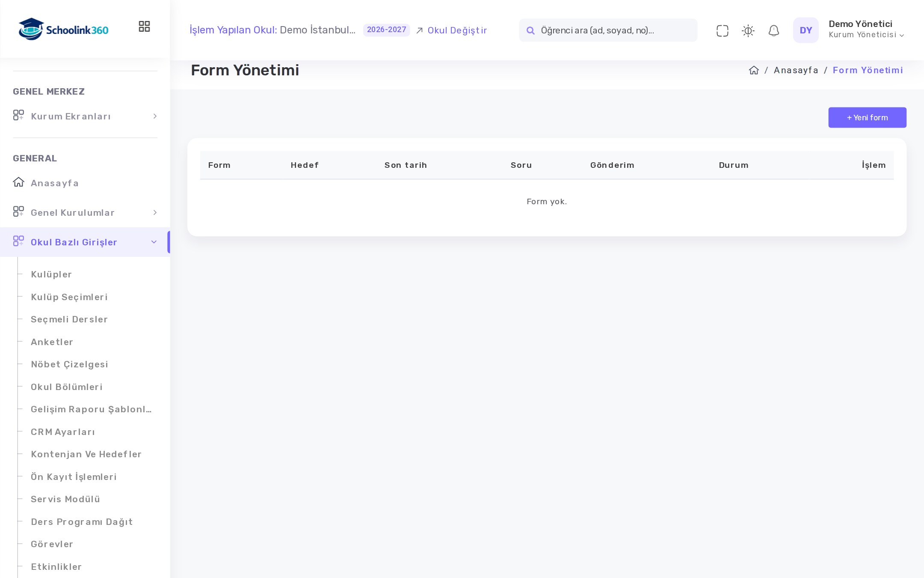The height and width of the screenshot is (578, 924).
Task: Collapse Okul Bazlı Girişler chevron
Action: click(154, 242)
